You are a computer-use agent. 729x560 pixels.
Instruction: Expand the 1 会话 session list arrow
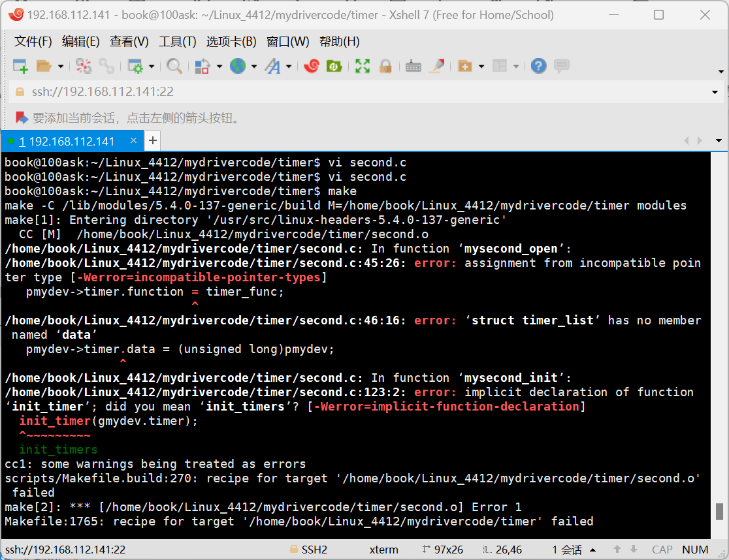(593, 550)
